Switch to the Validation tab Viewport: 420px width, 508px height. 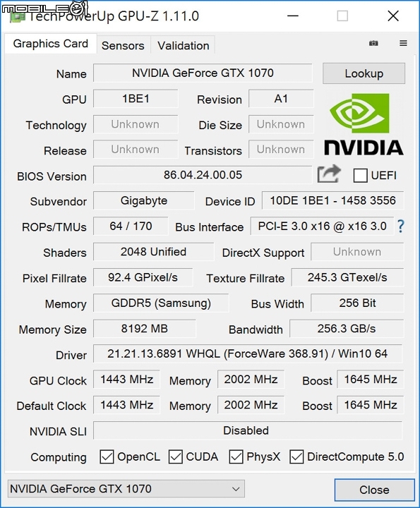[x=184, y=46]
